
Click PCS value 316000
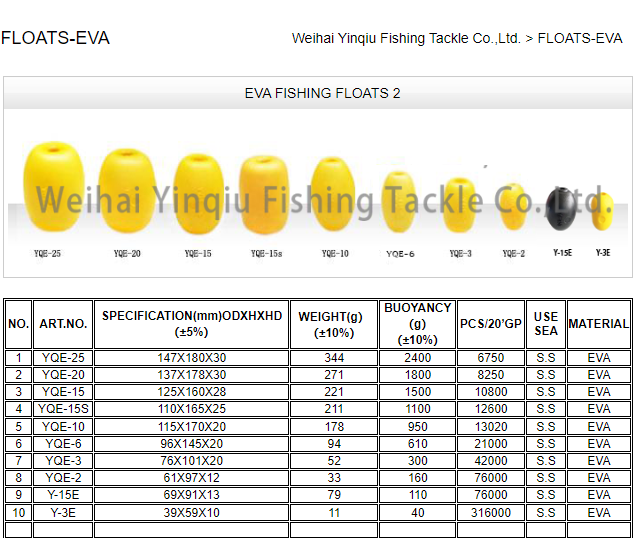click(x=491, y=513)
